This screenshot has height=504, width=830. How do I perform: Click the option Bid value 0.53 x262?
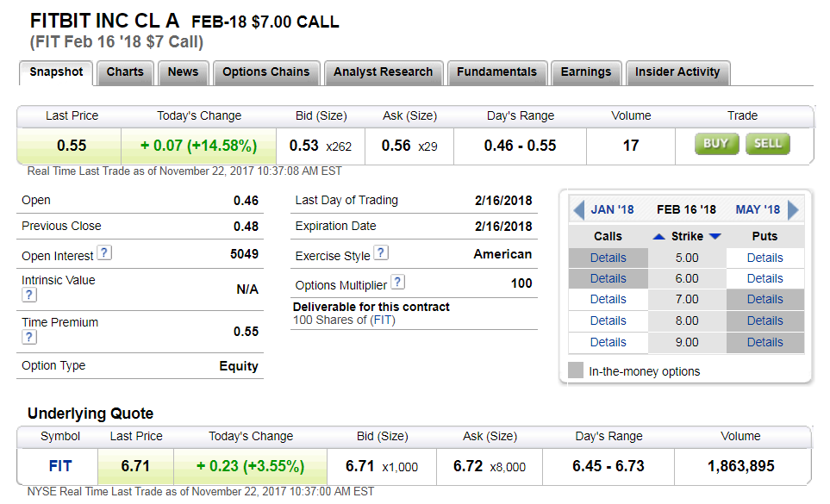point(321,146)
